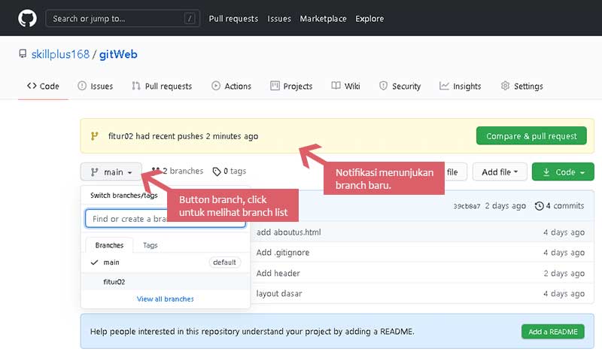Switch to the Insights tab
Viewport: 602px width, 364px height.
pyautogui.click(x=460, y=86)
